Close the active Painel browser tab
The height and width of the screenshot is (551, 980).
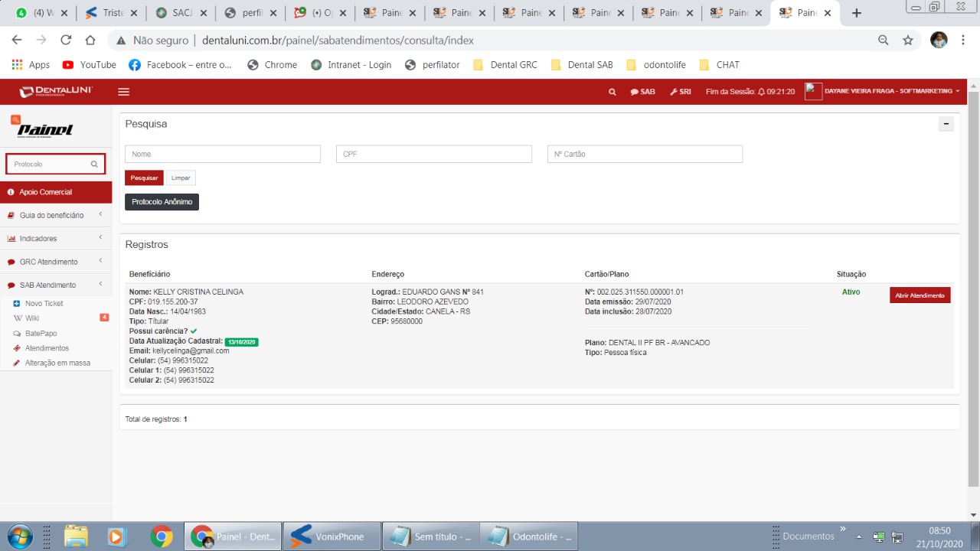tap(828, 13)
